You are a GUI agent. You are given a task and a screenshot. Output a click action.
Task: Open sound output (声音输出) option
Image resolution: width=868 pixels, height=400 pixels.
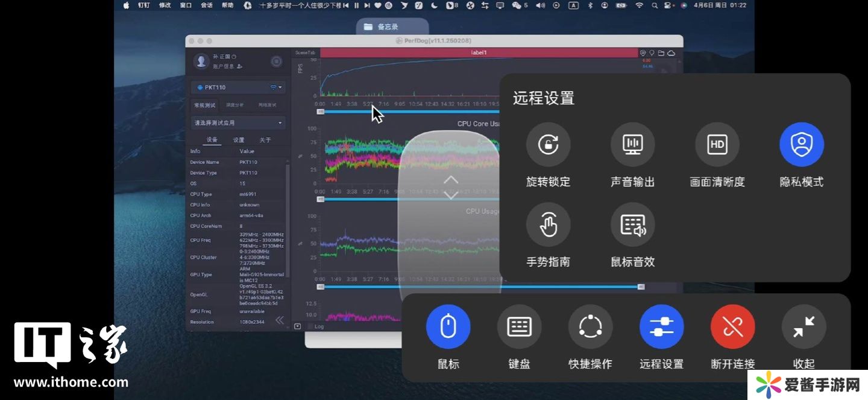[632, 145]
